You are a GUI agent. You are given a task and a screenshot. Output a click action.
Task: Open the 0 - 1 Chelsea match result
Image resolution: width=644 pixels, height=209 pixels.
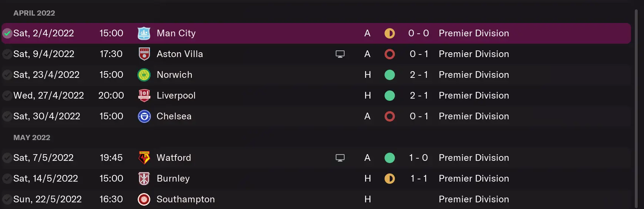pos(419,116)
